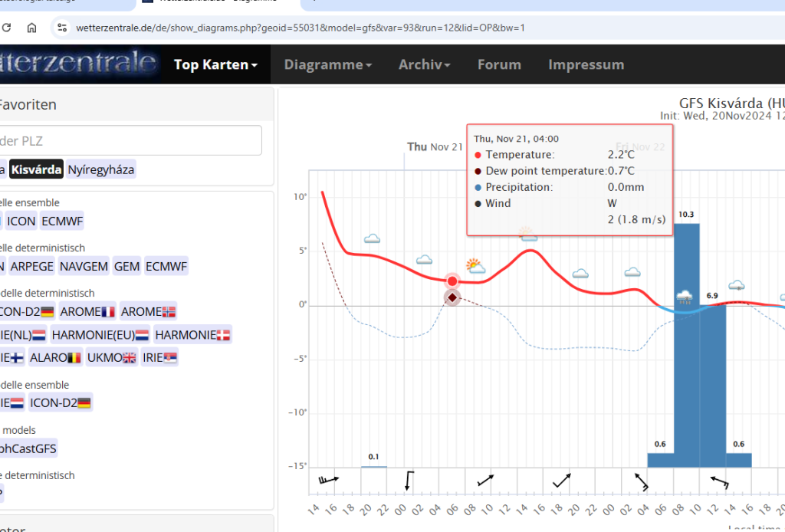The image size is (785, 532).
Task: Click the PLZ search input field
Action: 130,141
